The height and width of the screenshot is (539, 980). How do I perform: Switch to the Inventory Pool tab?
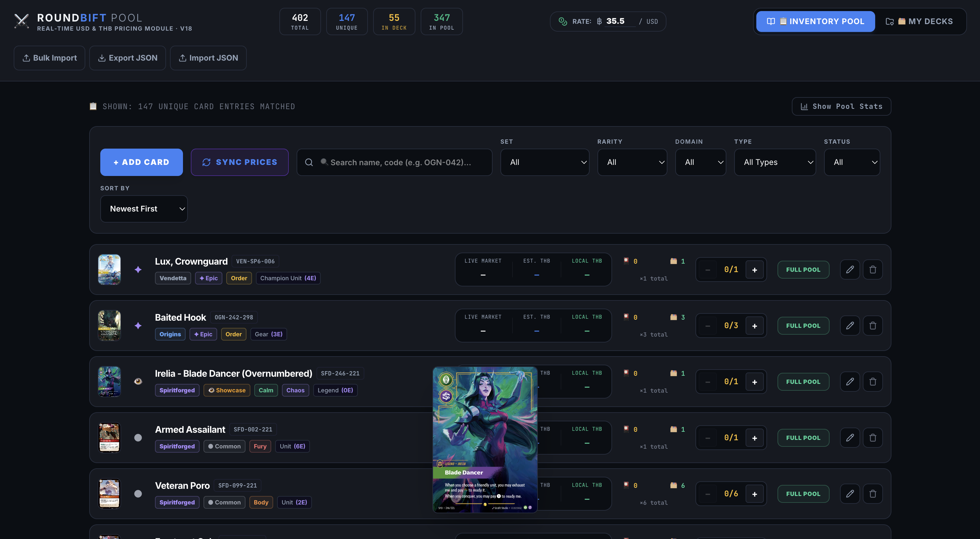click(x=815, y=21)
